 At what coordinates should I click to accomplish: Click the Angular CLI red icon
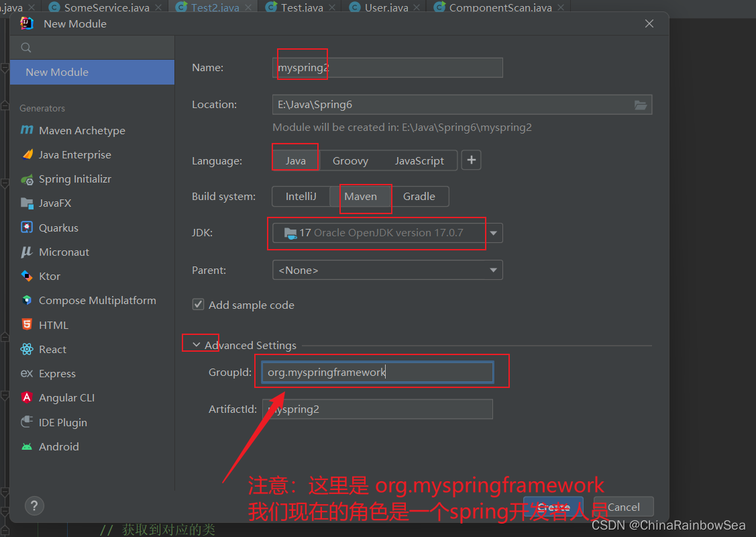pos(27,397)
